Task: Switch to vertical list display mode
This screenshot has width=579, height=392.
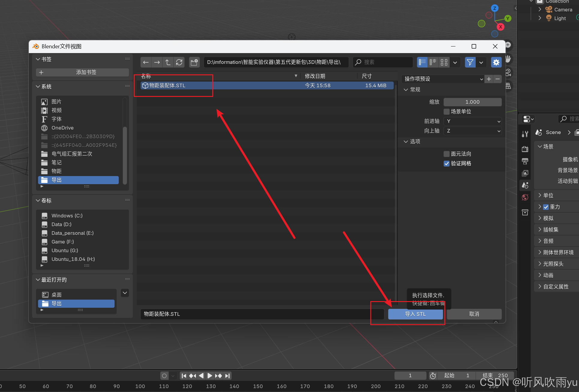Action: coord(422,62)
